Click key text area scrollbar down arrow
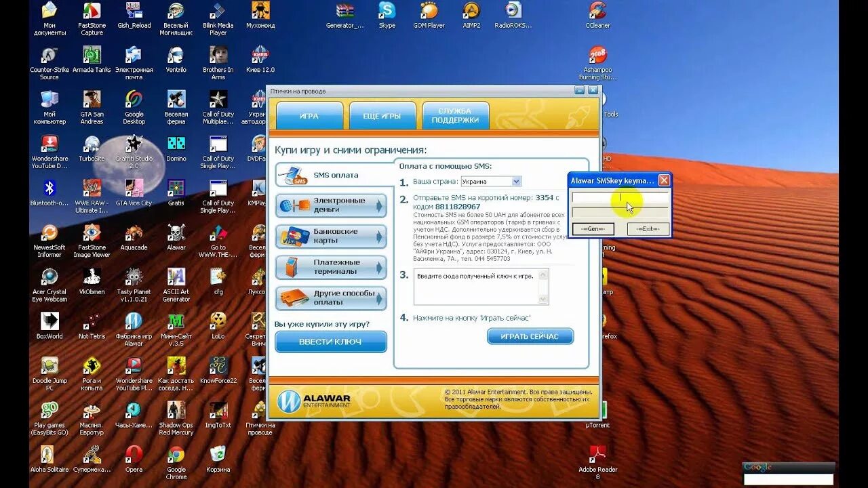The width and height of the screenshot is (868, 488). pyautogui.click(x=542, y=299)
